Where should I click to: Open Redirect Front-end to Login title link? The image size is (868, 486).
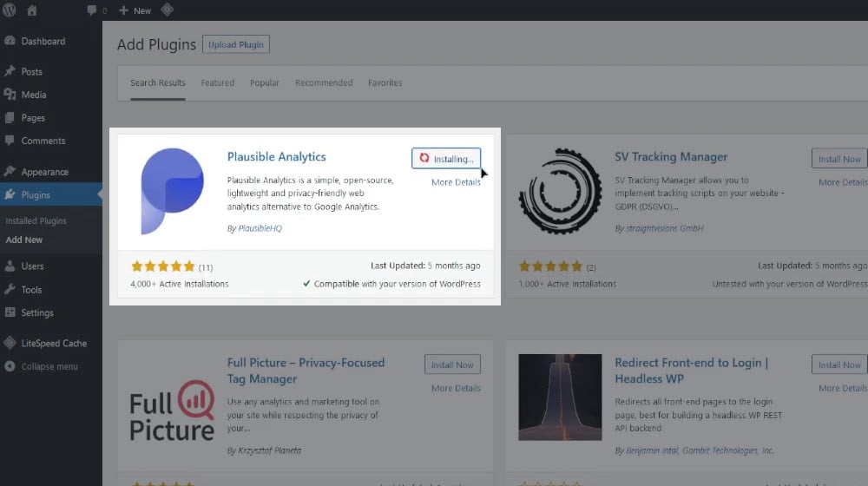(692, 371)
